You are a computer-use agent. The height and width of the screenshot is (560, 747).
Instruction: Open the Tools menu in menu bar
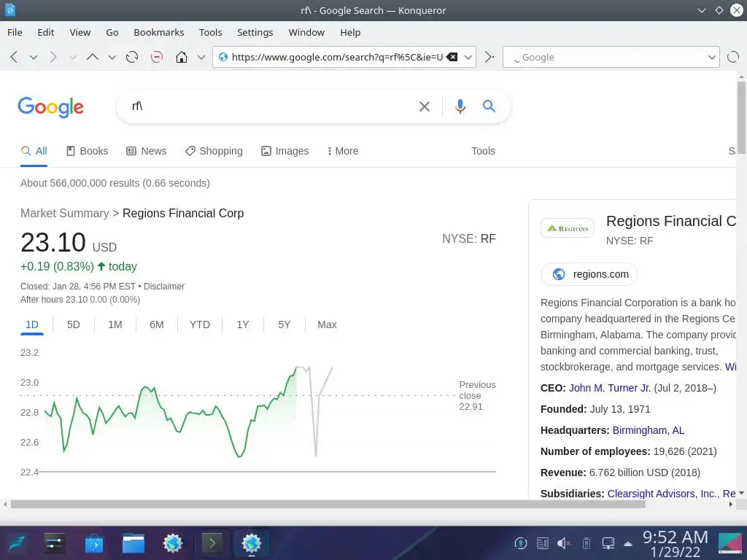tap(211, 32)
